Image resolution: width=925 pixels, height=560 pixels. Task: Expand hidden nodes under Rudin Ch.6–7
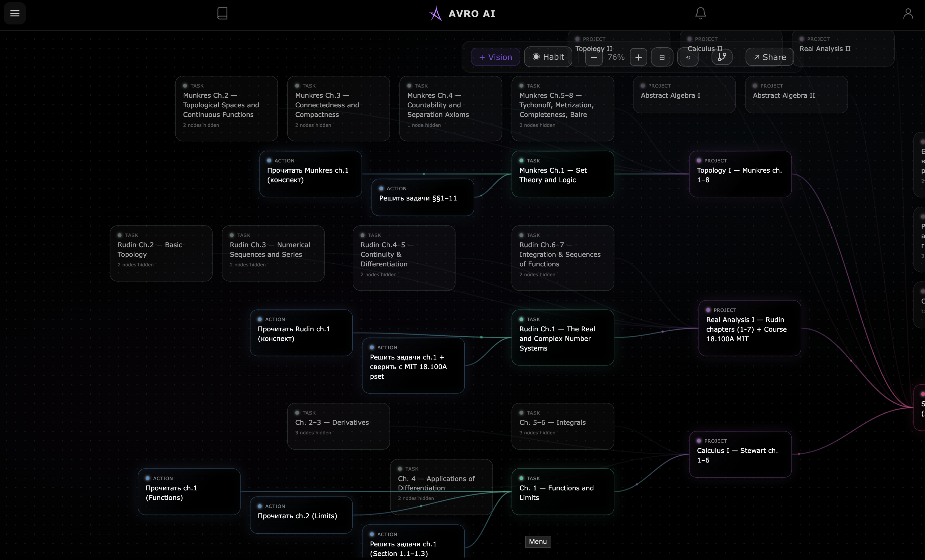tap(537, 275)
